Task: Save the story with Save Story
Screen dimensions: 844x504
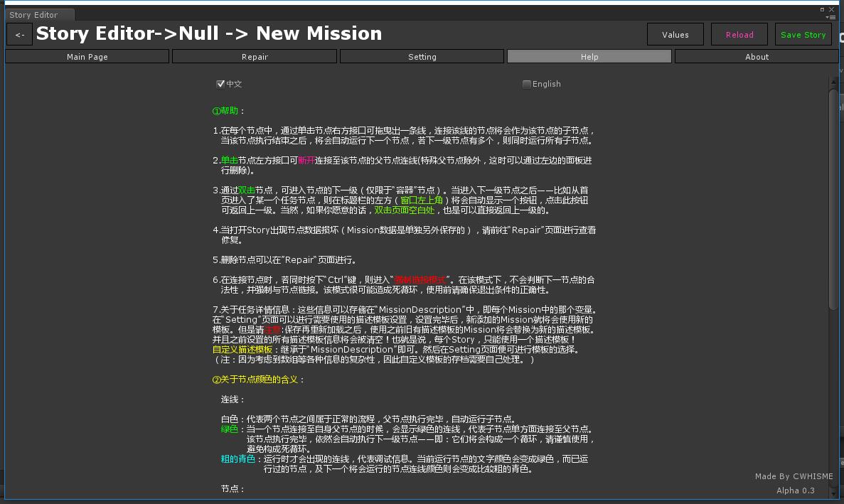Action: (803, 33)
